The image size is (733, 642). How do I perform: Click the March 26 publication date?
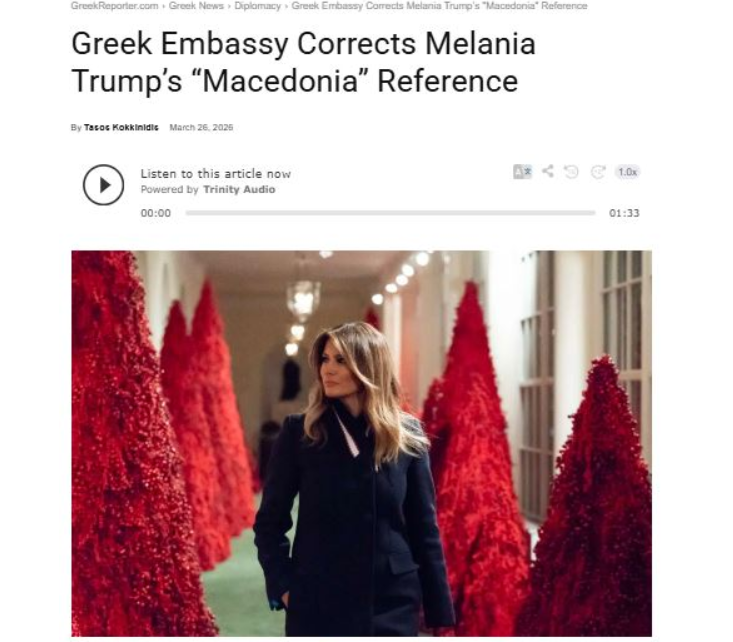coord(201,127)
